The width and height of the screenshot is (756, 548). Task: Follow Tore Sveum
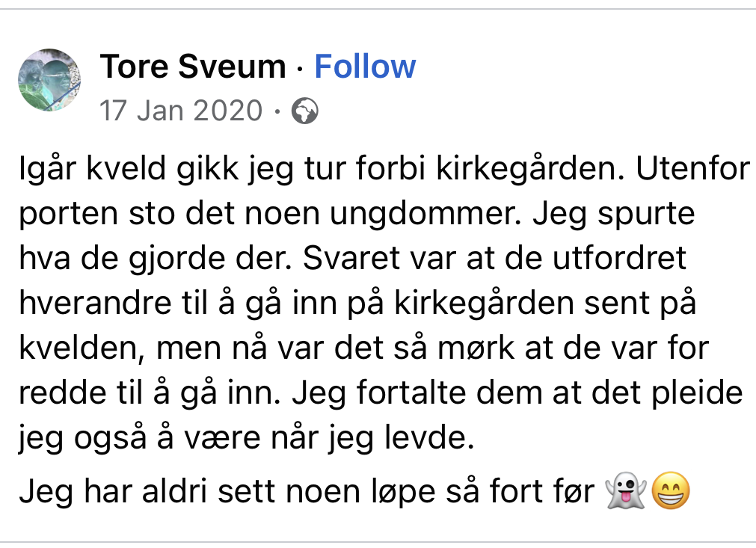coord(364,67)
